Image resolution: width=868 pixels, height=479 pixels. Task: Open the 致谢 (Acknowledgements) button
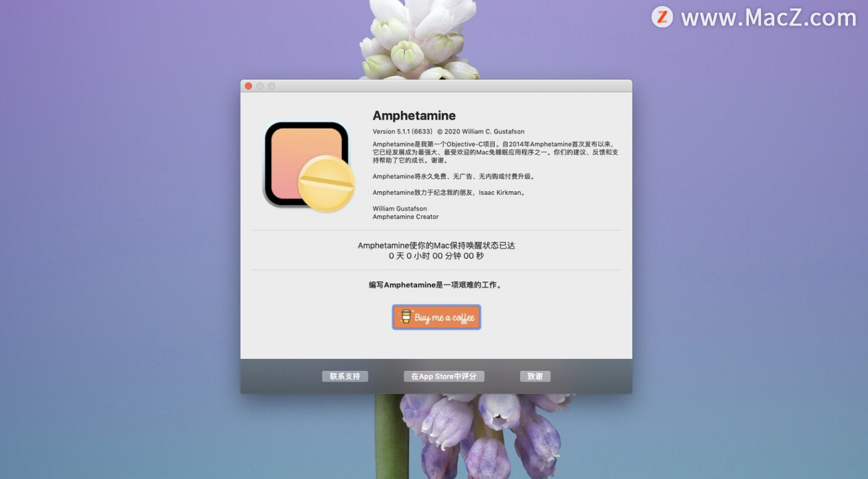(x=535, y=376)
